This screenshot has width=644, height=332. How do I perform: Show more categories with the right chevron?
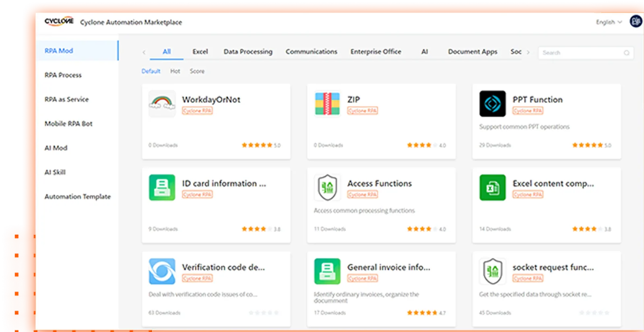528,52
